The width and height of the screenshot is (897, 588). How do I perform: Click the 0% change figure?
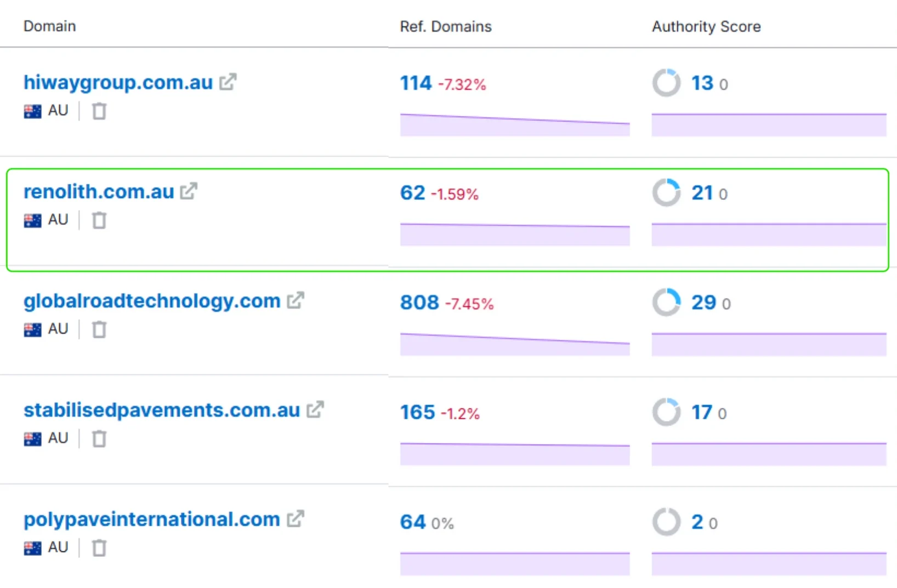pos(442,523)
